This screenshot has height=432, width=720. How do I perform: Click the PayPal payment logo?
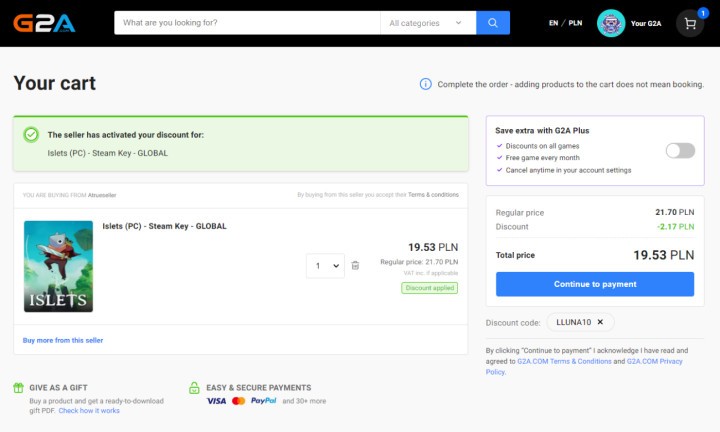click(264, 401)
